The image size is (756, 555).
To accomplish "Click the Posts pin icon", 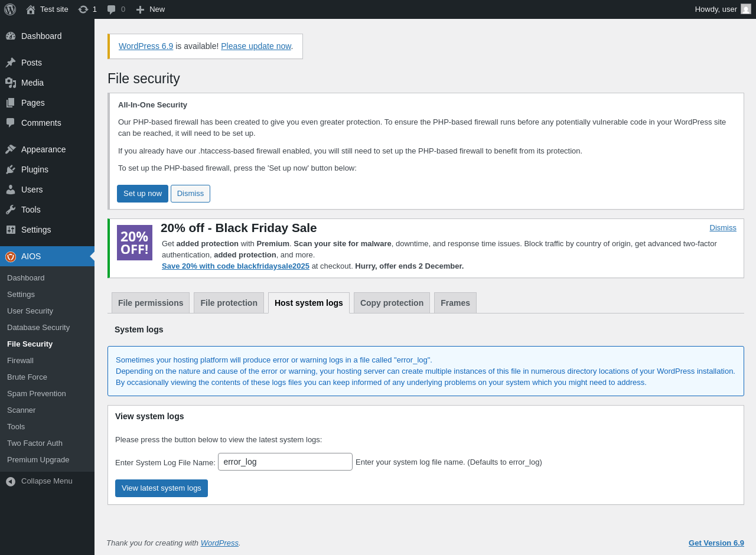I will (x=11, y=63).
